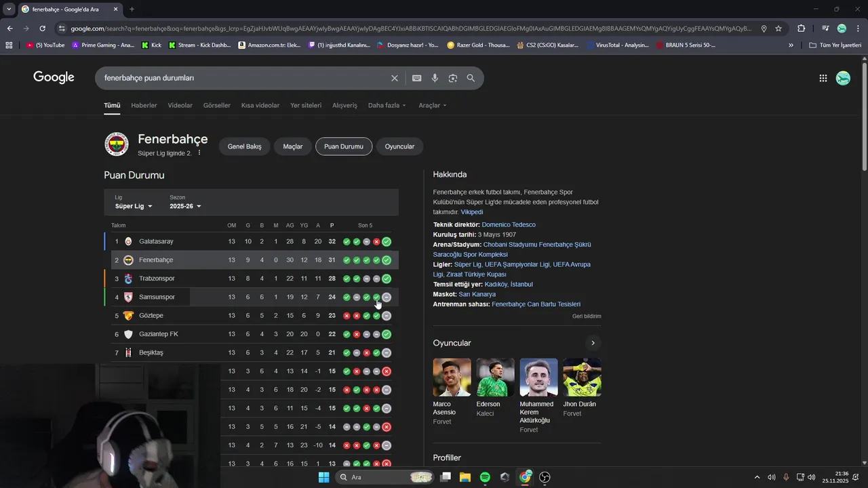
Task: Show more bookmarks with the chevron
Action: pyautogui.click(x=791, y=45)
